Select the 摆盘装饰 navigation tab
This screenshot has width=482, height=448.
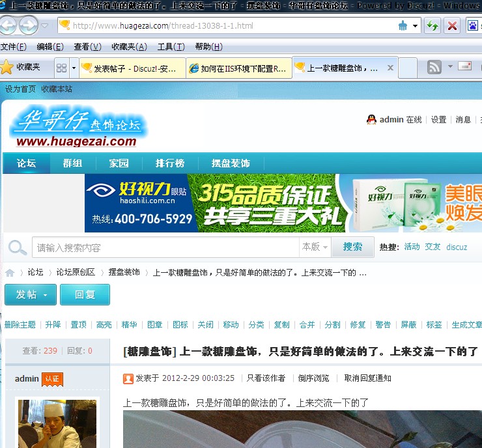point(231,163)
